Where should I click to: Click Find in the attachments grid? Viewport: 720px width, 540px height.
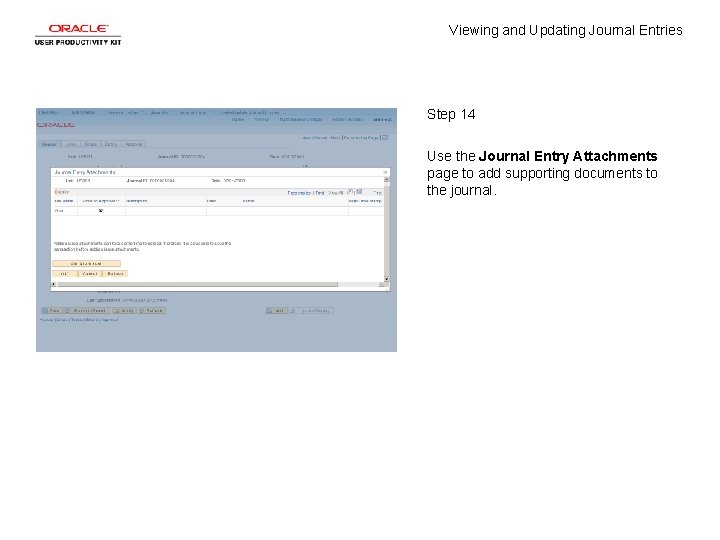tap(320, 193)
